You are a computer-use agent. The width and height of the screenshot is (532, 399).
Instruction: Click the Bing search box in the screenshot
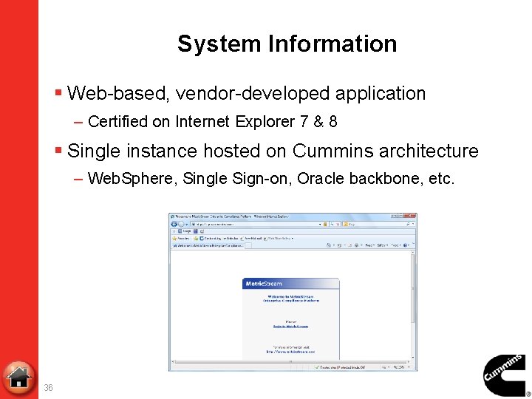377,224
